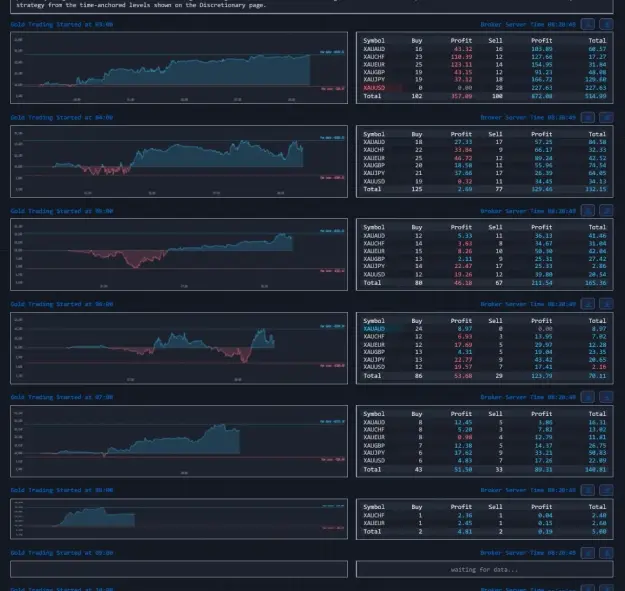The width and height of the screenshot is (625, 591).
Task: Click XAUJPY symbol in 07:00 table
Action: click(374, 453)
